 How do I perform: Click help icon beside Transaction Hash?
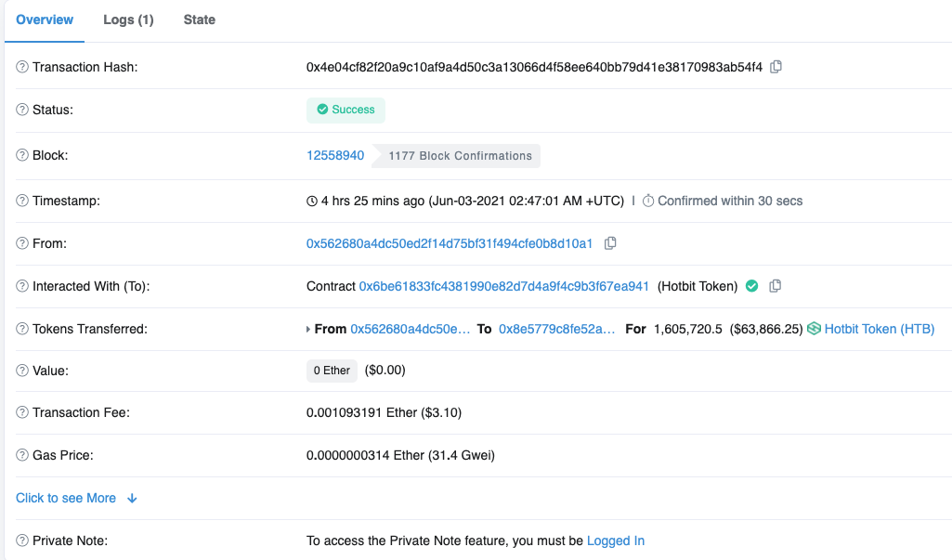(22, 67)
